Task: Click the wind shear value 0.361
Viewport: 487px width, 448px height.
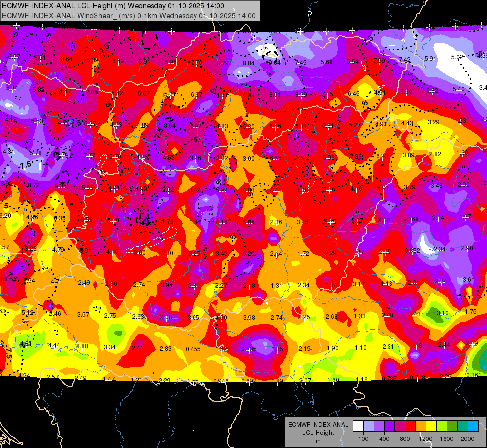Action: (x=474, y=375)
